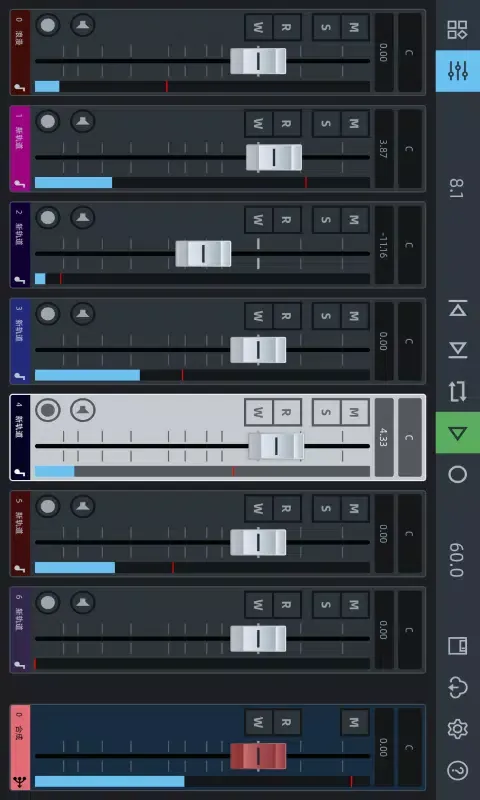Toggle the loop cycle icon

click(458, 391)
